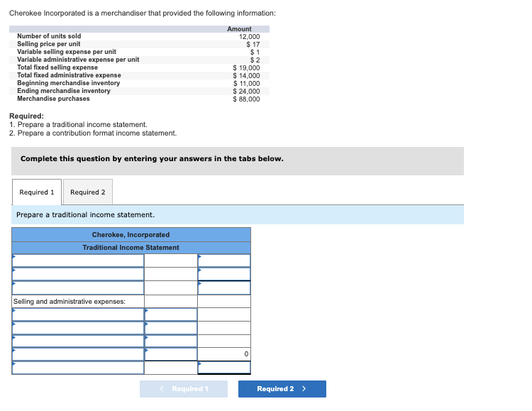Viewport: 532px width, 411px height.
Task: Click the $ 11,000 beginning inventory value
Action: [x=246, y=84]
